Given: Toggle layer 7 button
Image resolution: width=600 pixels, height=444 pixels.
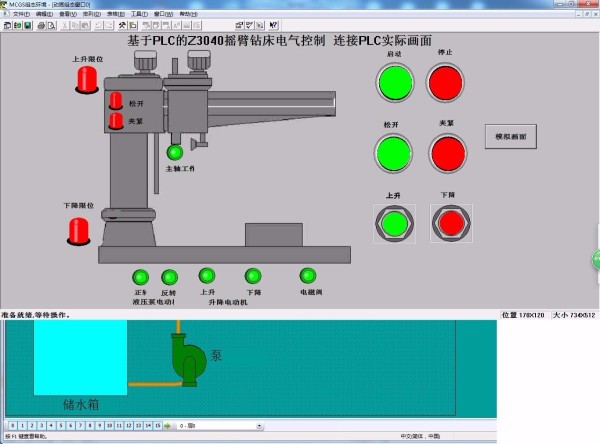Looking at the screenshot, I should [80, 426].
